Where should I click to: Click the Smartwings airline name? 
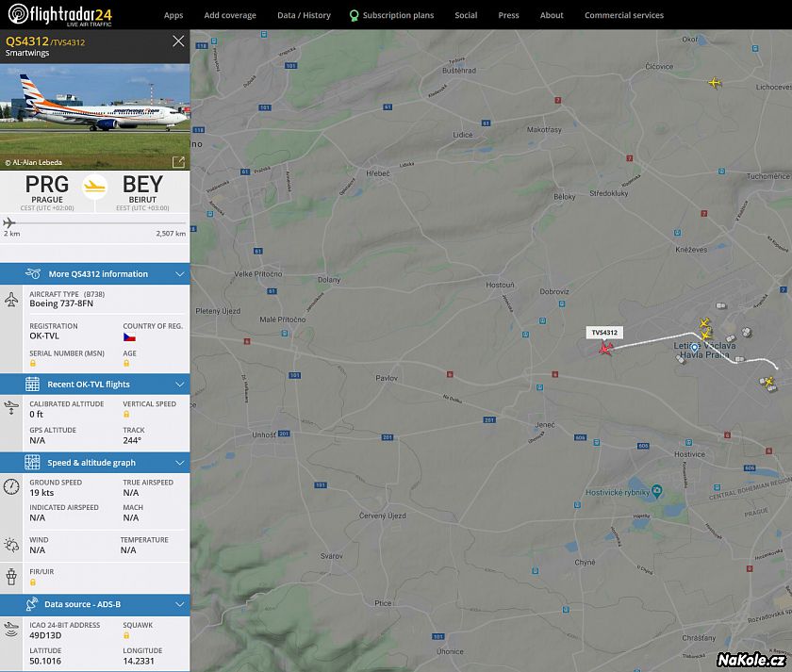tap(27, 53)
